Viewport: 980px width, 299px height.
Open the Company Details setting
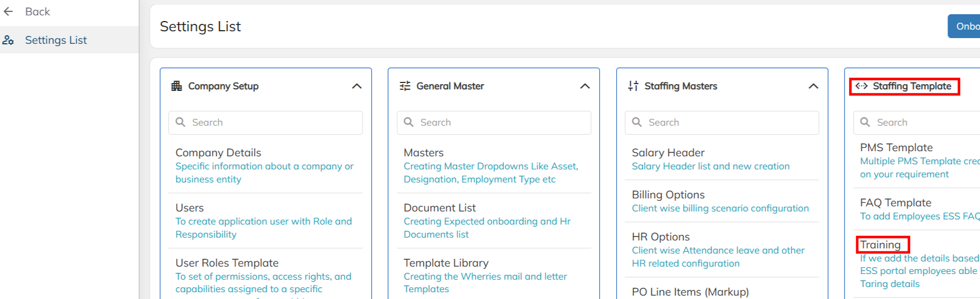pos(218,152)
